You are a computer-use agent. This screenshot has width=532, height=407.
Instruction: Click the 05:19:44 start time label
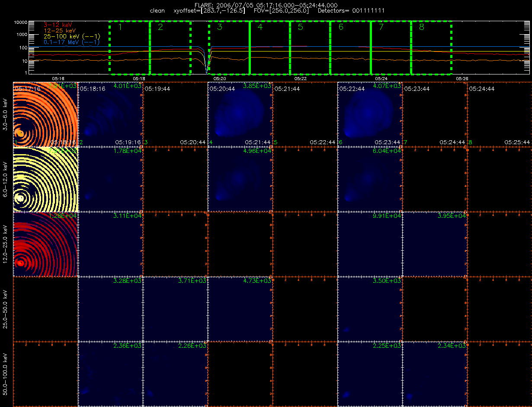tap(157, 89)
